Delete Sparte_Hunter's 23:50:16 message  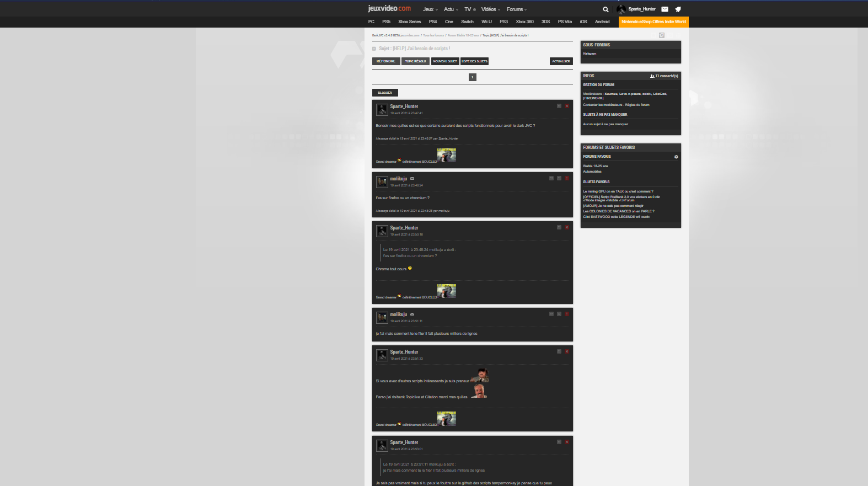click(566, 227)
